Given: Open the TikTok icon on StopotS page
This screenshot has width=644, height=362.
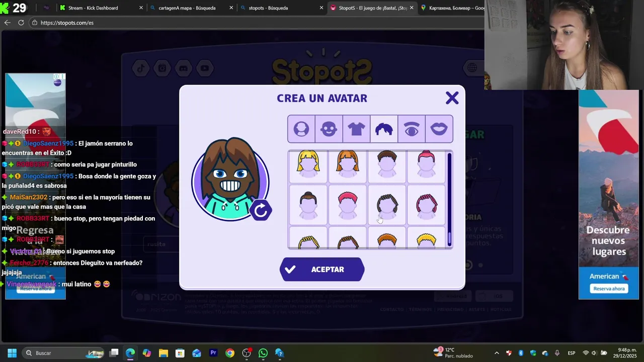Looking at the screenshot, I should (140, 68).
